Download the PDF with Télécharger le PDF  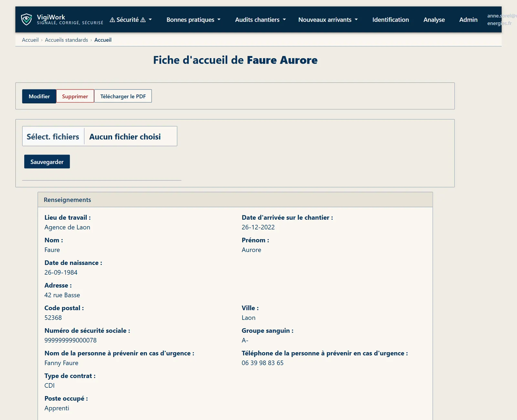123,96
